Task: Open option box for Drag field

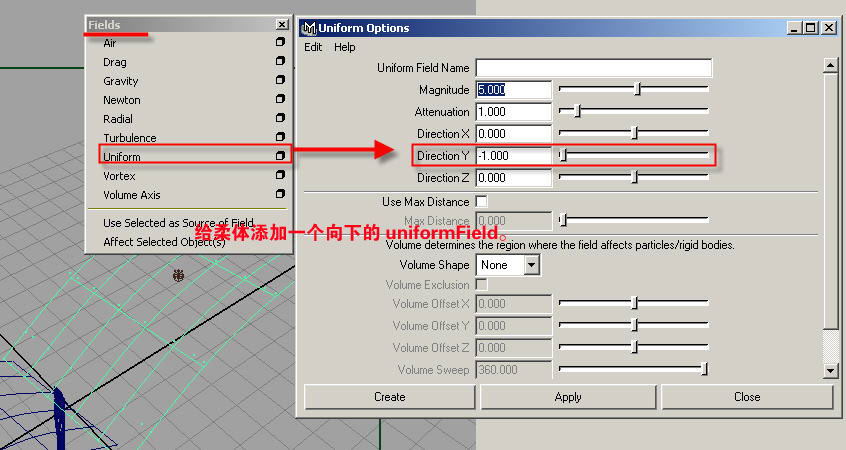Action: (x=280, y=61)
